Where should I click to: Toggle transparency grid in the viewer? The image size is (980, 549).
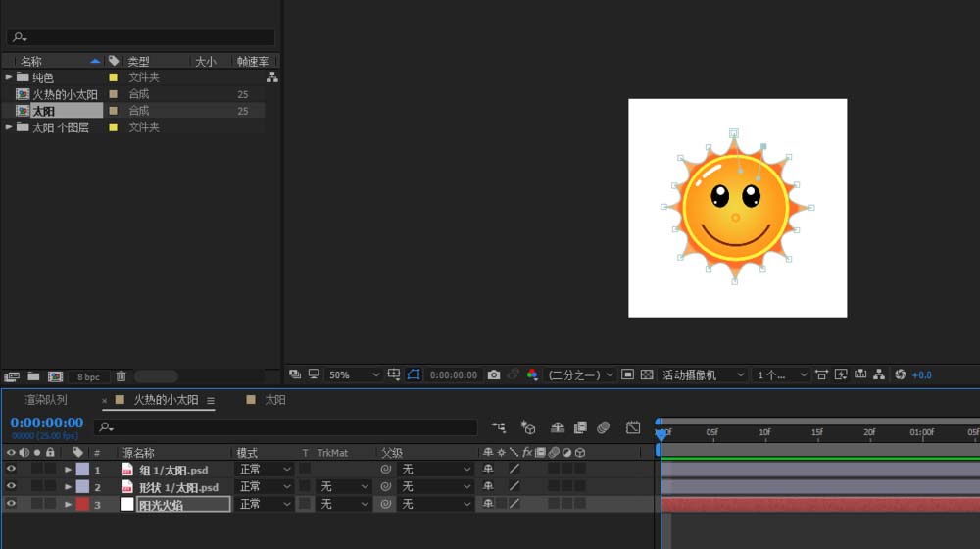(x=646, y=374)
